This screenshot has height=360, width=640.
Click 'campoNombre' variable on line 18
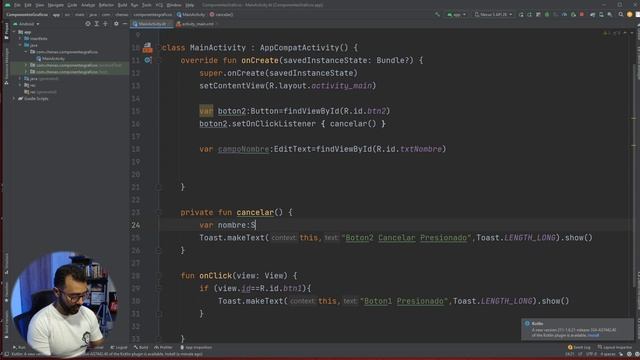pos(243,149)
